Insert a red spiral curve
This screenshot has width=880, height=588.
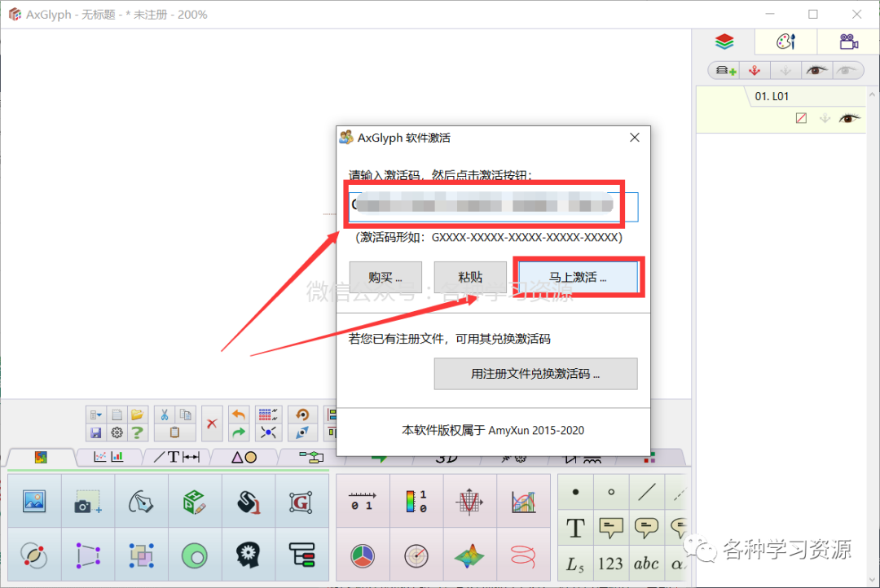[524, 555]
